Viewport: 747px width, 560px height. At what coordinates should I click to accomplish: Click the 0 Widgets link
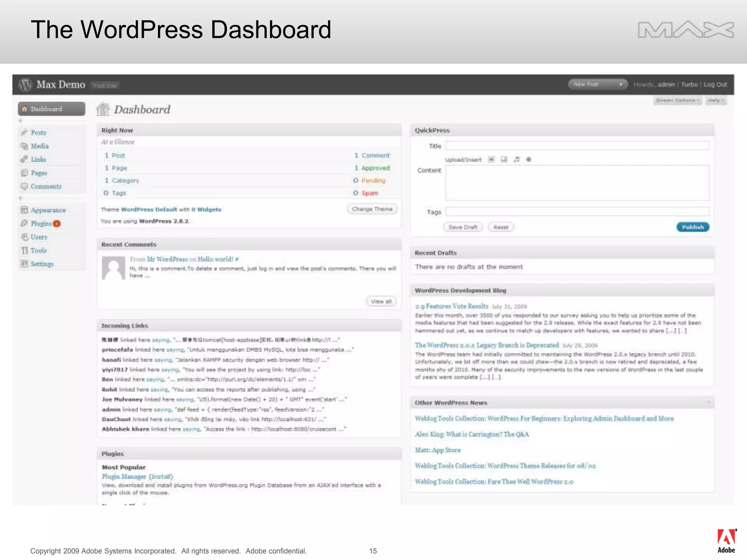coord(206,209)
